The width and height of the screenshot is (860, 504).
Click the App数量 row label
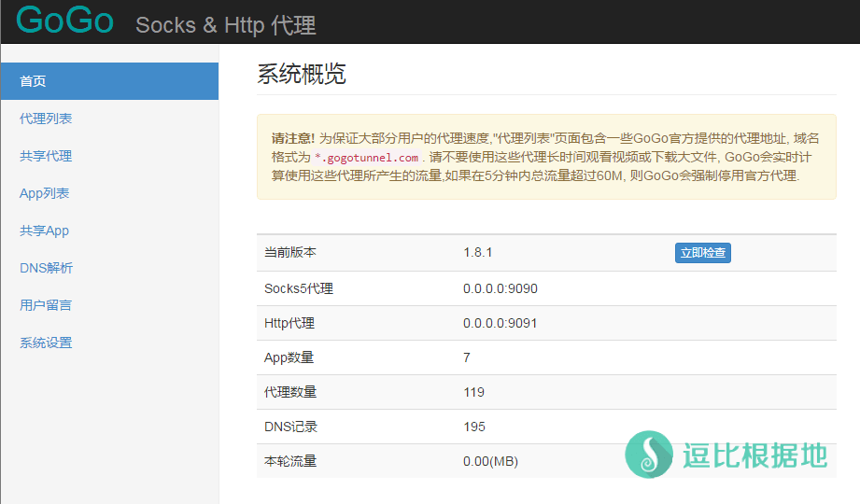289,357
